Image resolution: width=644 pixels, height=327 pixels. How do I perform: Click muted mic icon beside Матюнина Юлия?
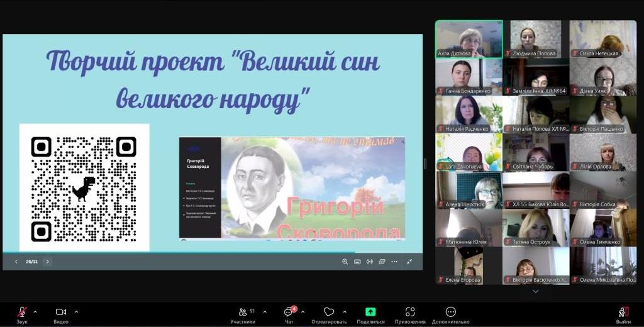pyautogui.click(x=441, y=242)
